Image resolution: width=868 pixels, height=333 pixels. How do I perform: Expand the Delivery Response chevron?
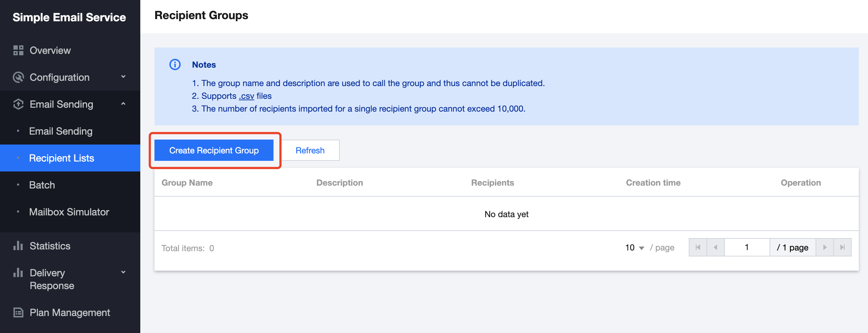[x=123, y=272]
